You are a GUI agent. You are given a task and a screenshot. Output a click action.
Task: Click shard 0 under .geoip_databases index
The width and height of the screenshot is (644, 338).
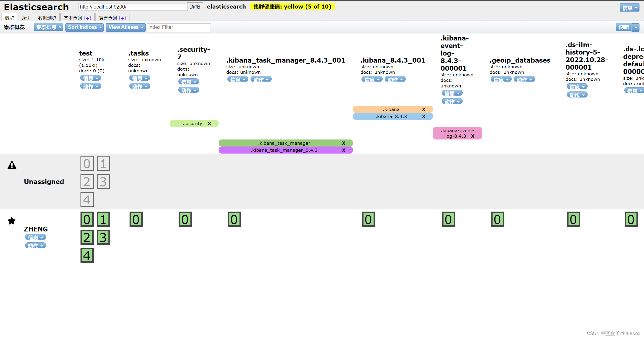(x=497, y=219)
